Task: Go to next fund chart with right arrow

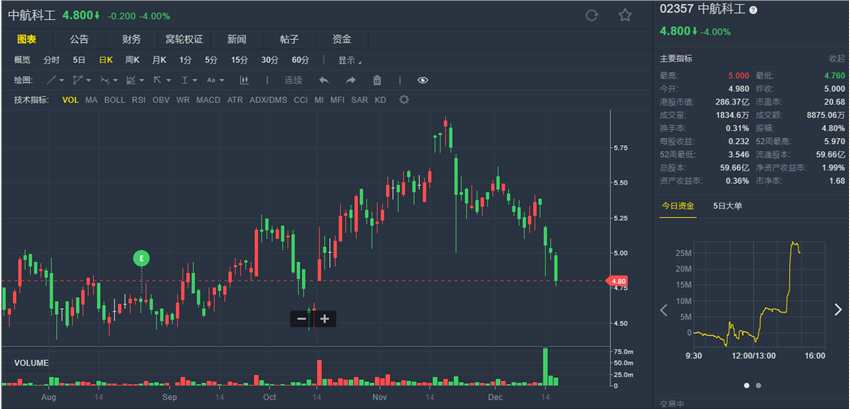Action: tap(838, 310)
